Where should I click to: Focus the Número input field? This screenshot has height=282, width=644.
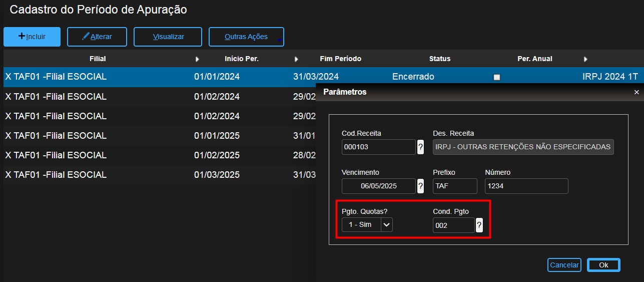pos(526,186)
